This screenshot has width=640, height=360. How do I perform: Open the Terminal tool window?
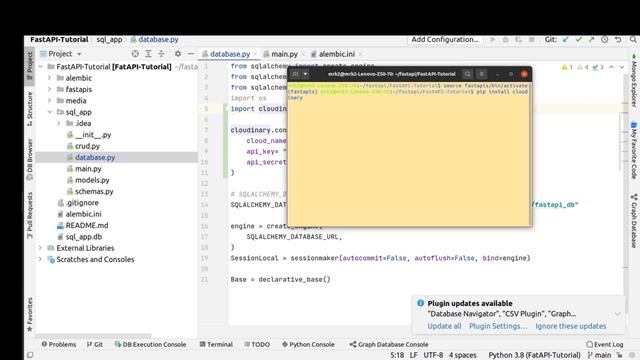(216, 344)
